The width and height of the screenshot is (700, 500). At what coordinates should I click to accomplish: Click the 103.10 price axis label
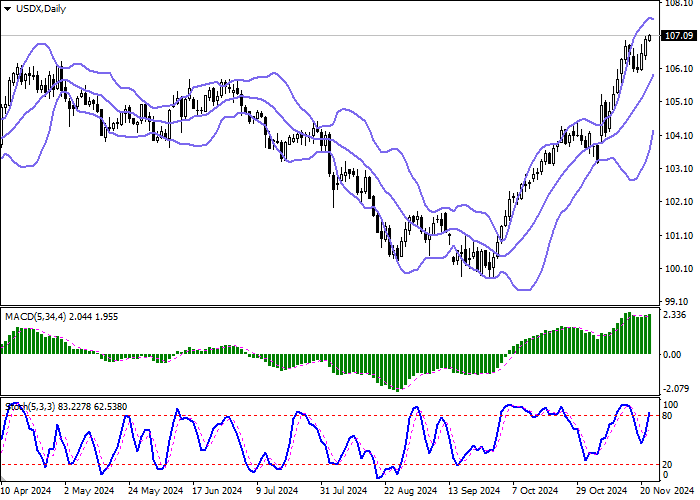click(679, 169)
